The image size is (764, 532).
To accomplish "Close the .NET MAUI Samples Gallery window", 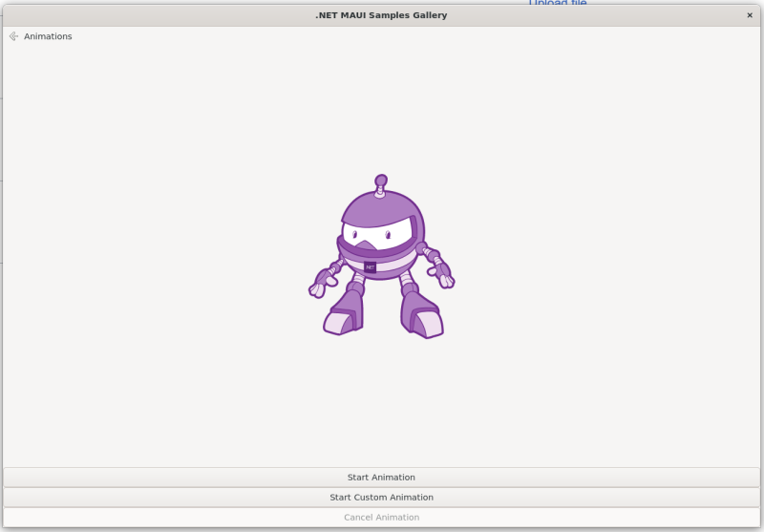I will tap(750, 15).
